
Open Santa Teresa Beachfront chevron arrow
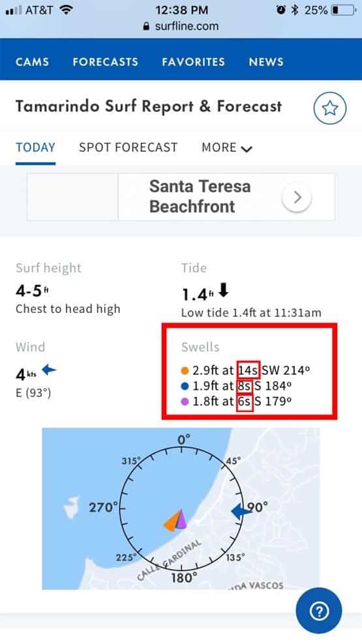(297, 198)
